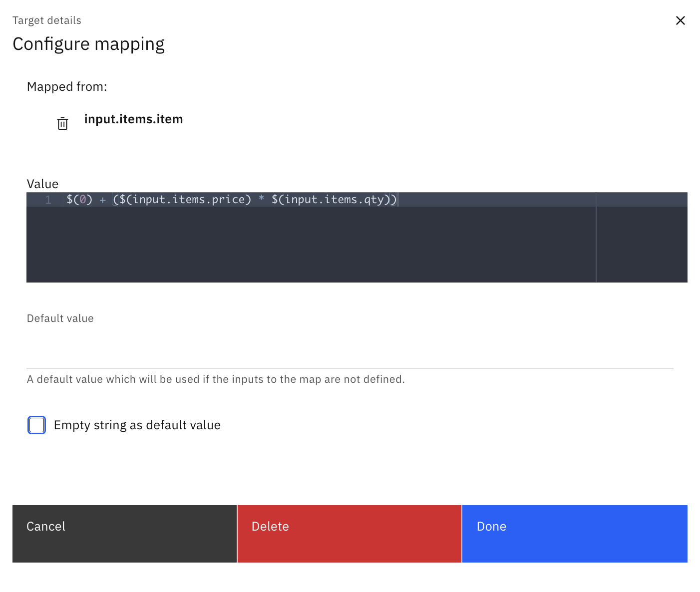Click the Value label above the editor
The height and width of the screenshot is (592, 700).
tap(42, 184)
